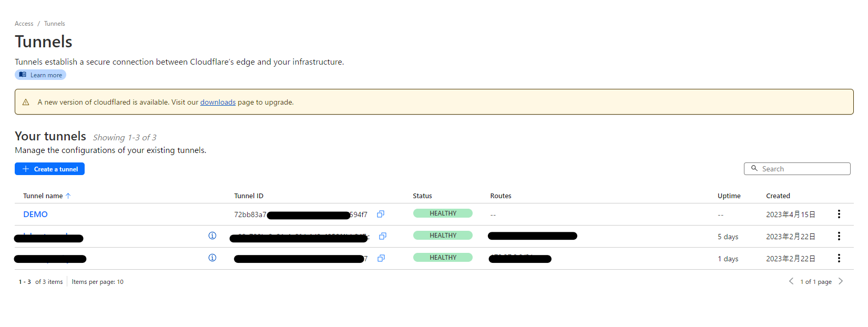868x327 pixels.
Task: Navigate to Tunnels breadcrumb
Action: [x=55, y=24]
